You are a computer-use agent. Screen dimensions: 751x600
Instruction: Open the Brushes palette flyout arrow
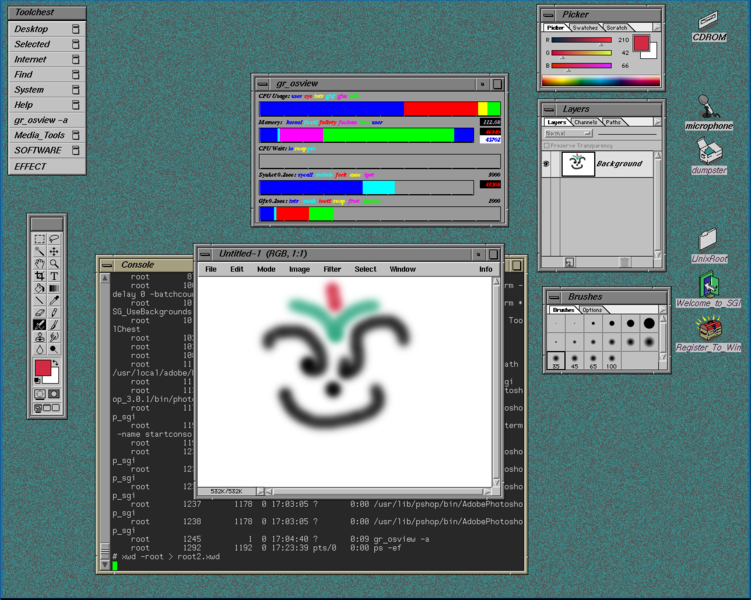coord(663,310)
